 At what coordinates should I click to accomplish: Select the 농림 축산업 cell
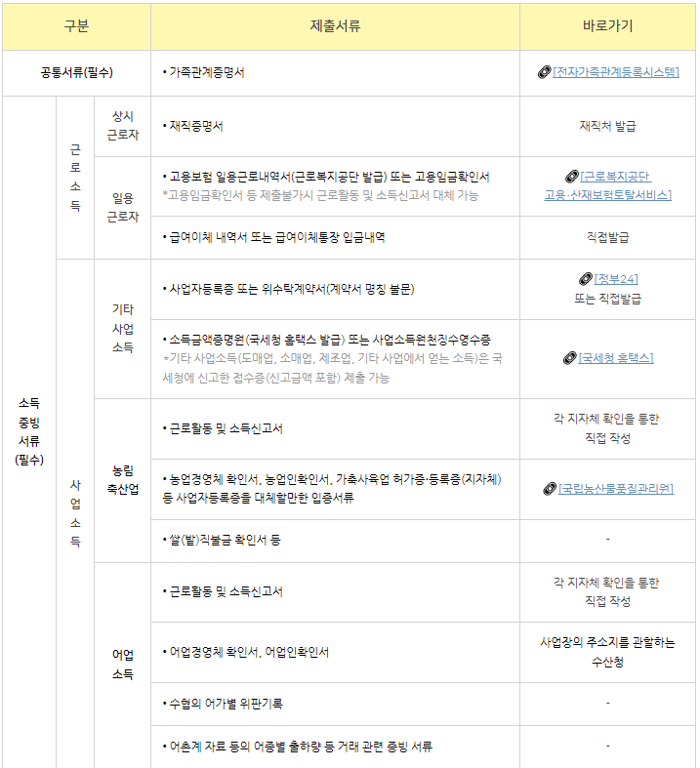[x=122, y=480]
